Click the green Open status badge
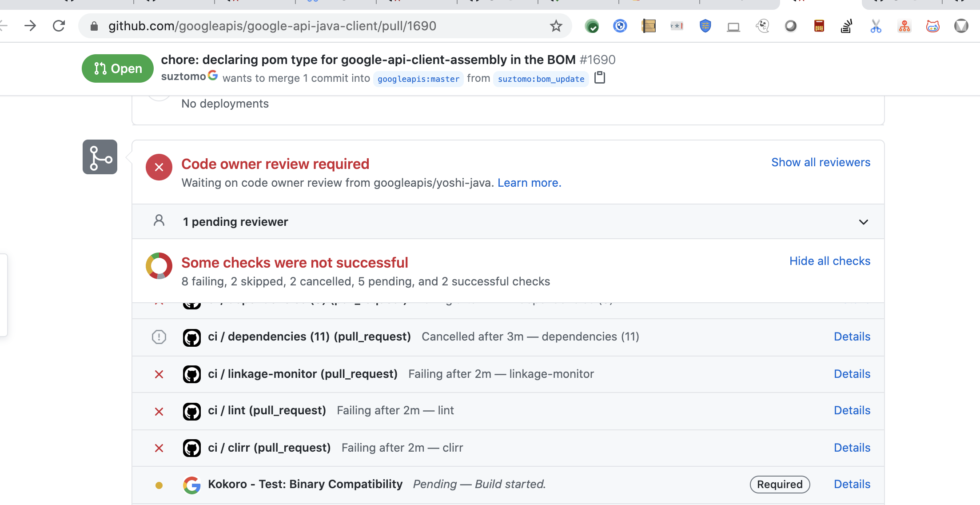980x505 pixels. tap(118, 68)
